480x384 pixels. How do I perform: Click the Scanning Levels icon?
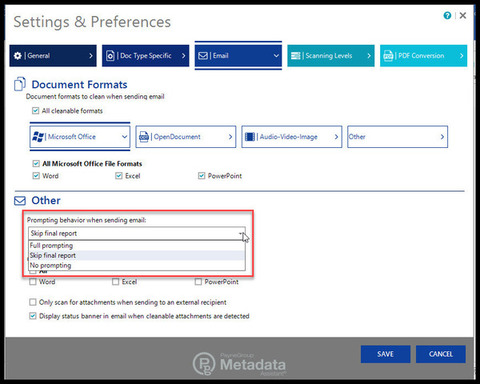tap(296, 56)
